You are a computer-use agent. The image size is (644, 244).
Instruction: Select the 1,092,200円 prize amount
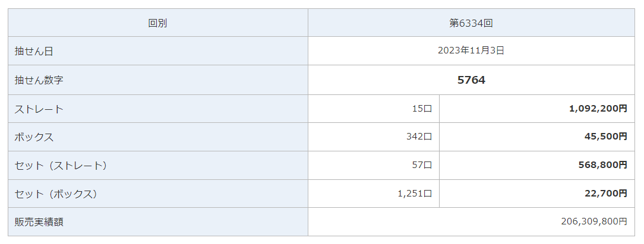pos(598,109)
